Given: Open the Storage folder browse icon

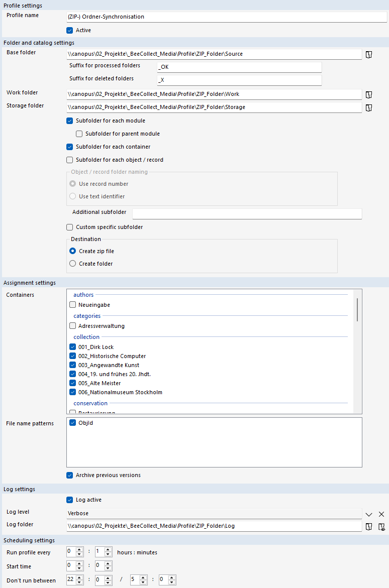Looking at the screenshot, I should [x=368, y=107].
